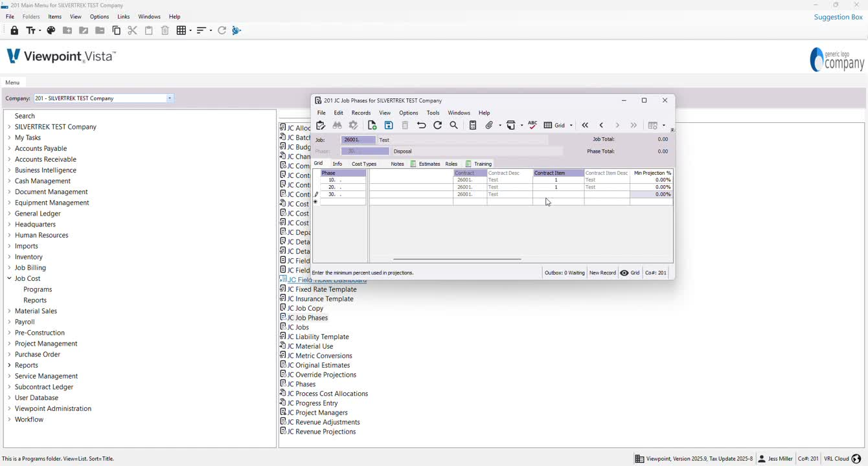This screenshot has width=868, height=466.
Task: Switch to the Cost Types tab
Action: tap(364, 164)
